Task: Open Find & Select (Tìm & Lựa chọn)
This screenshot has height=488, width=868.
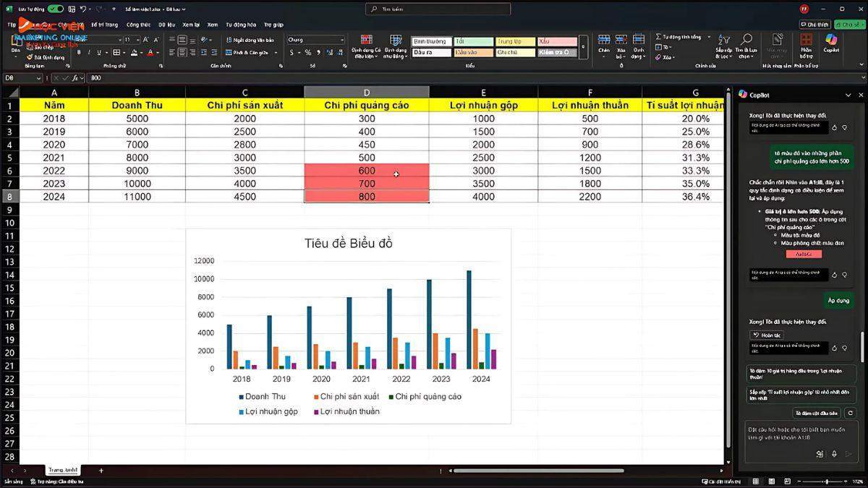Action: [x=746, y=46]
